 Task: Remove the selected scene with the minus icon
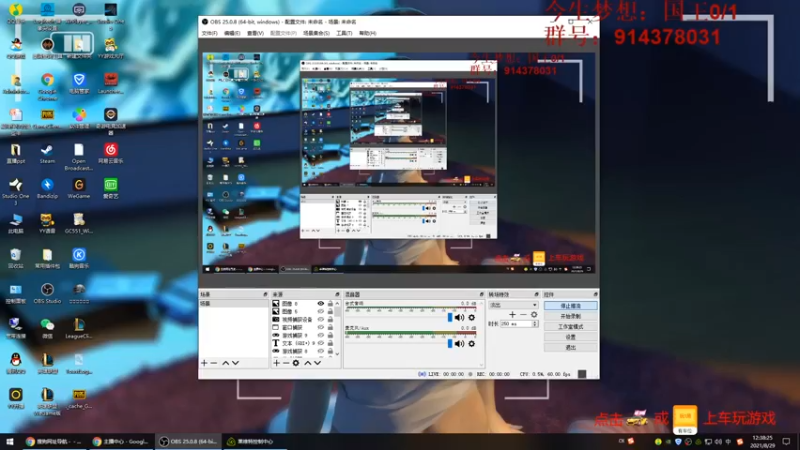[214, 363]
